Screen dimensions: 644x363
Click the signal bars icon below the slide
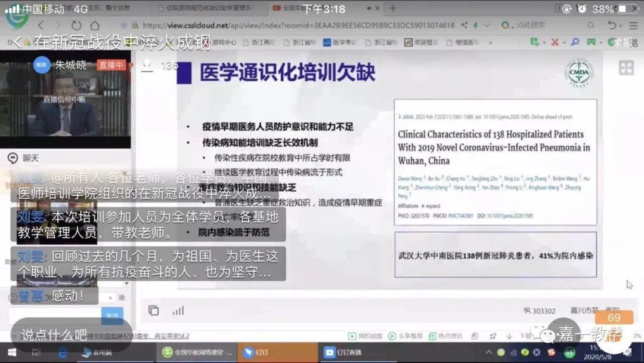(x=178, y=311)
